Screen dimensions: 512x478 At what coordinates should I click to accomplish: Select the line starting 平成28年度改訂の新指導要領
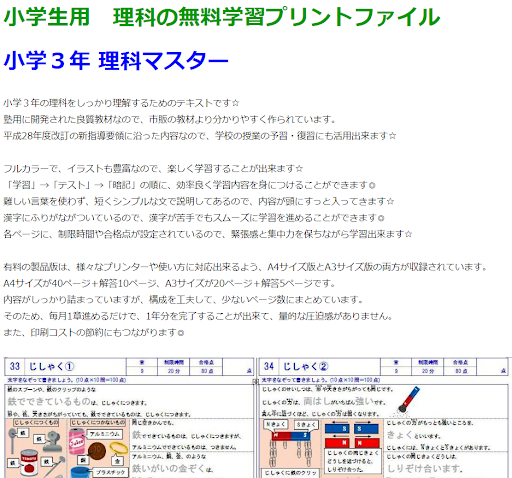point(200,136)
